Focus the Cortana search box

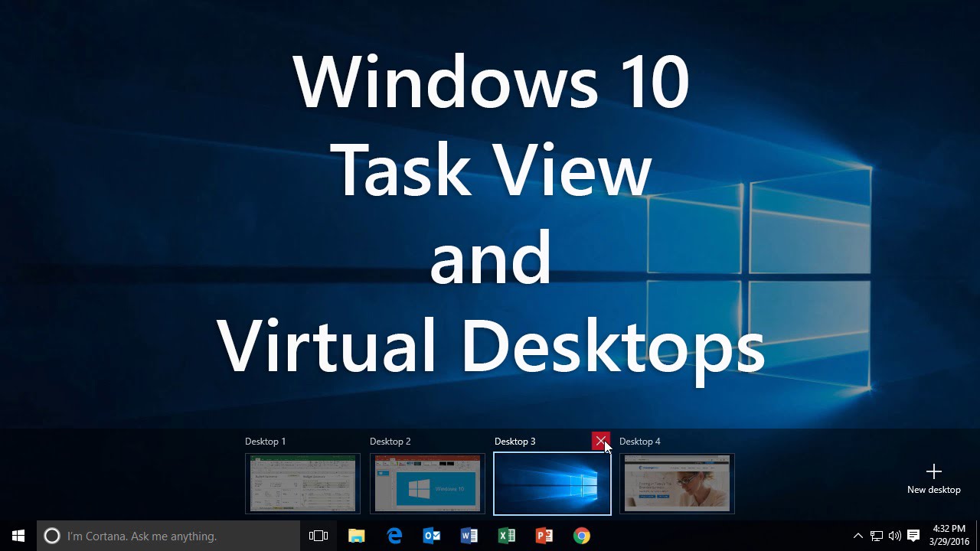[x=168, y=536]
